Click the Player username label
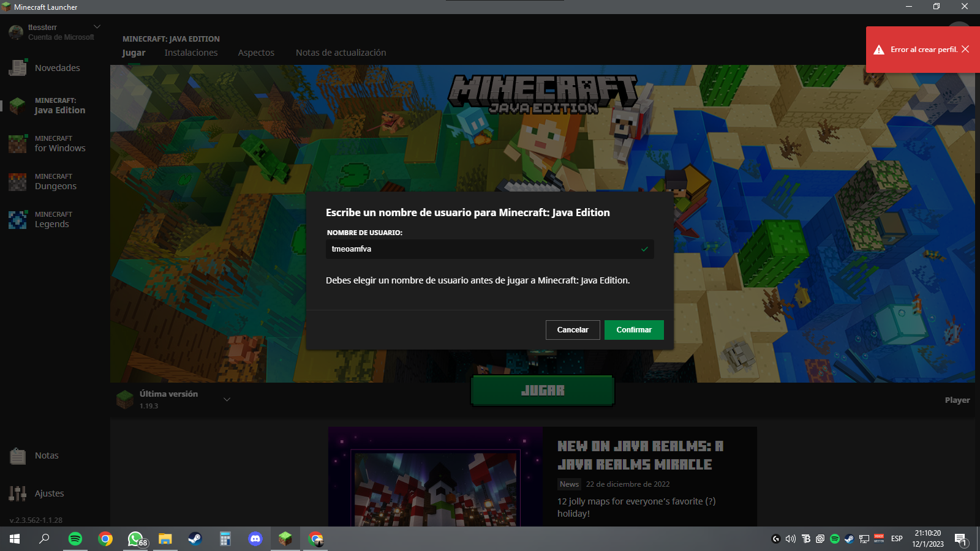The width and height of the screenshot is (980, 551). pos(957,400)
